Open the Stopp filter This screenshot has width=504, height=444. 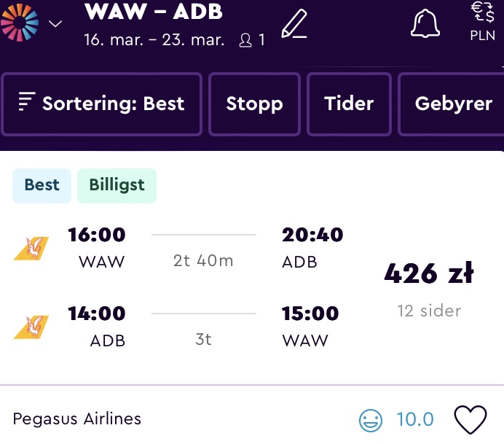254,104
